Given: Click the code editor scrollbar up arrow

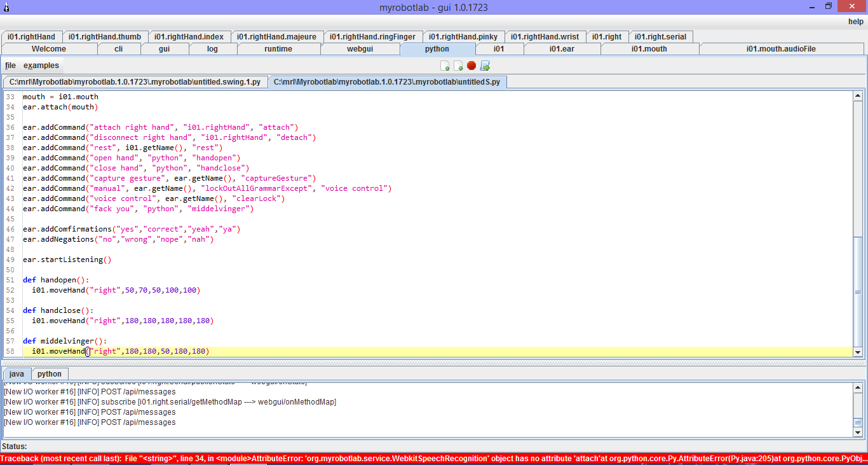Looking at the screenshot, I should (858, 96).
